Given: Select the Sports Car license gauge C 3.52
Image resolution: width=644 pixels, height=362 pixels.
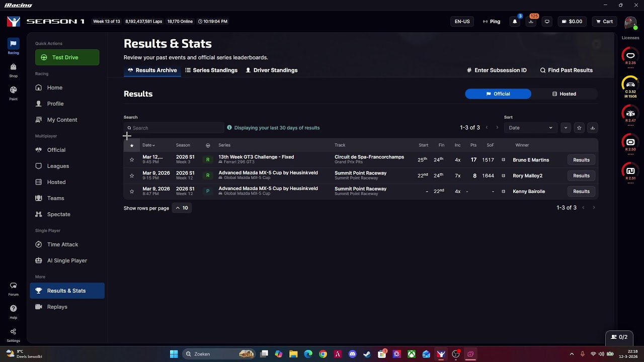Looking at the screenshot, I should tap(630, 86).
